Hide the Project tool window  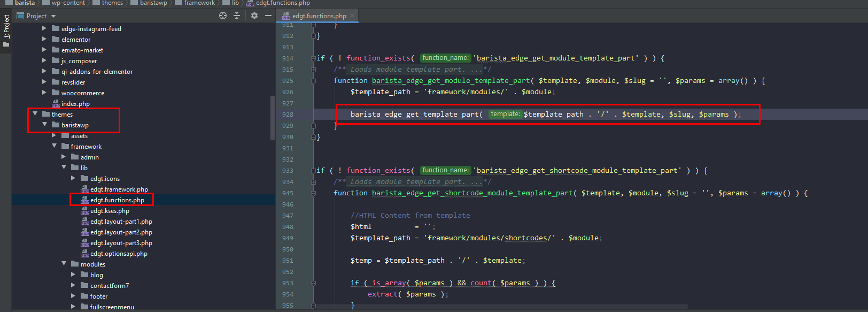(268, 16)
